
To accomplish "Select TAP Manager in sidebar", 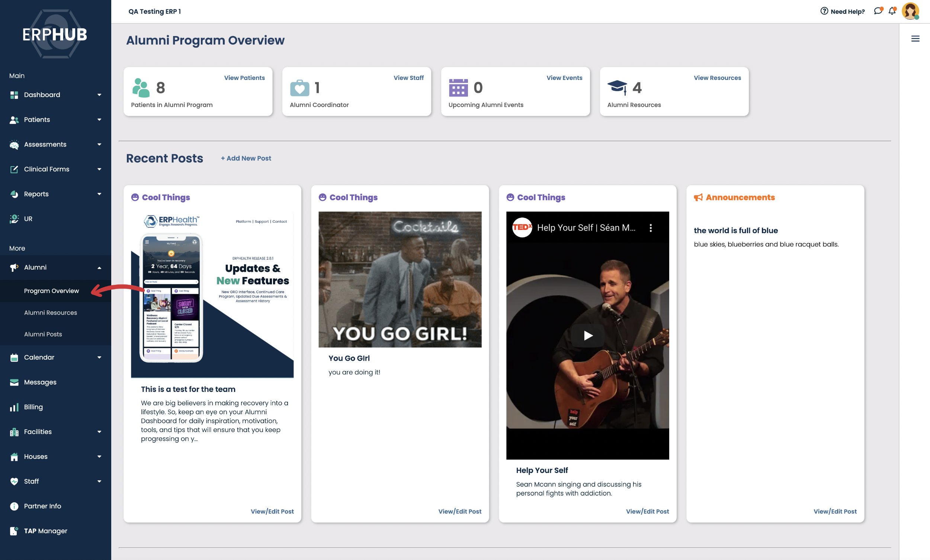I will [45, 531].
